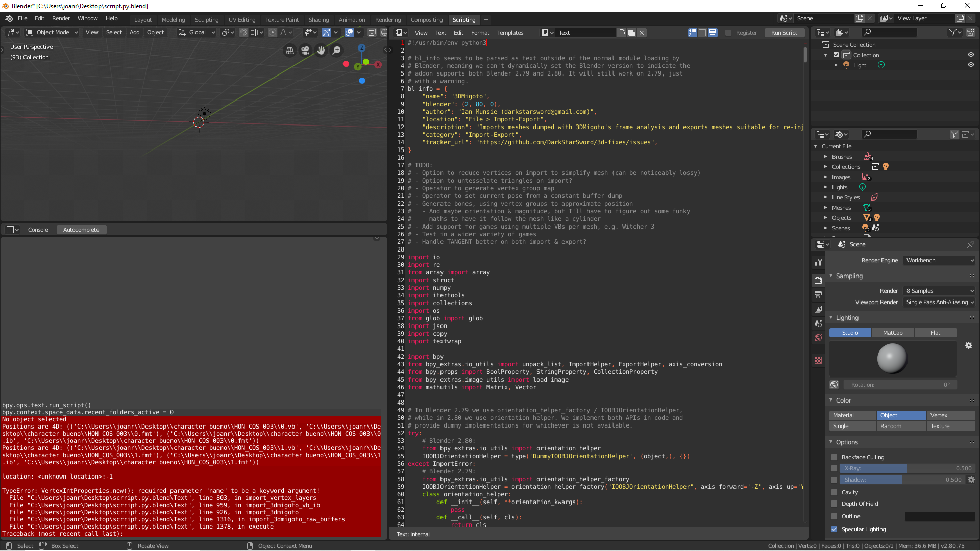Click the Outline color swatch
This screenshot has height=551, width=980.
click(x=940, y=516)
